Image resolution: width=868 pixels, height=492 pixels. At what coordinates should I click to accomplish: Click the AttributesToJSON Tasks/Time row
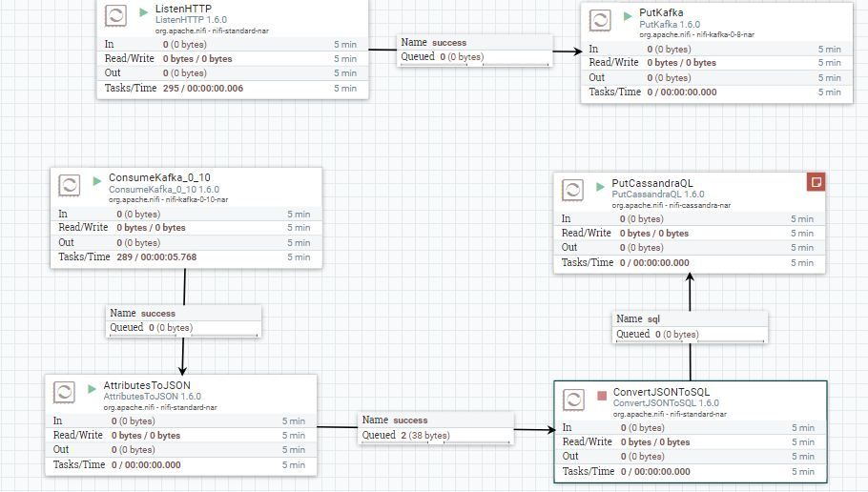(181, 465)
